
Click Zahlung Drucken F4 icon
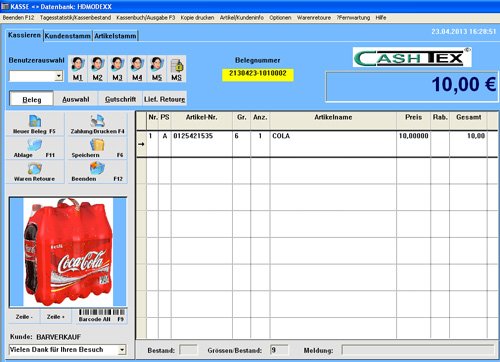tap(97, 124)
